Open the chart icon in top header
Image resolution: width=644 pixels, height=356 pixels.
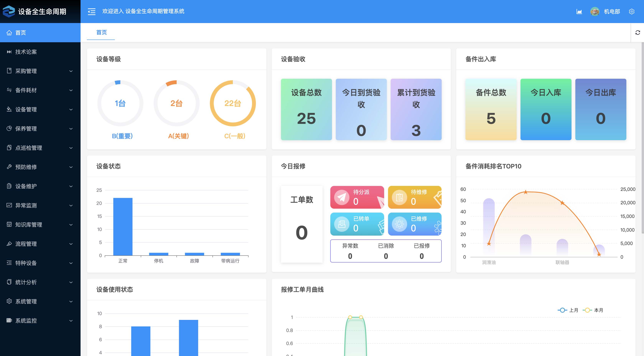579,12
